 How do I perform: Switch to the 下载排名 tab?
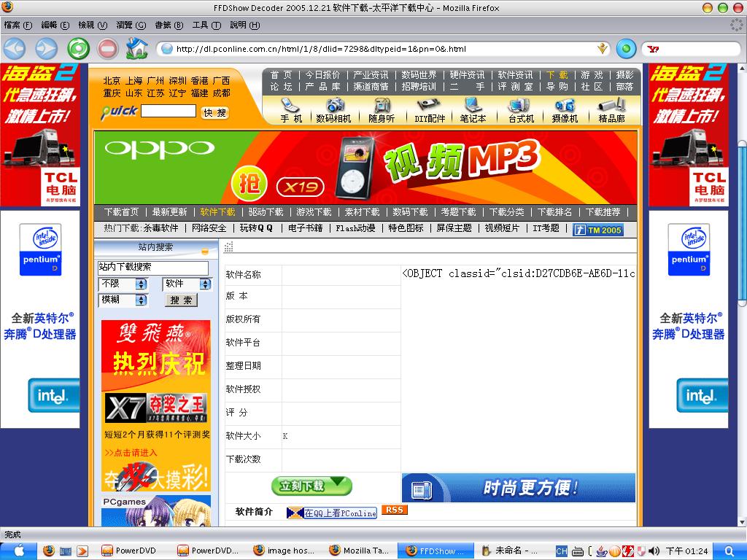(554, 212)
